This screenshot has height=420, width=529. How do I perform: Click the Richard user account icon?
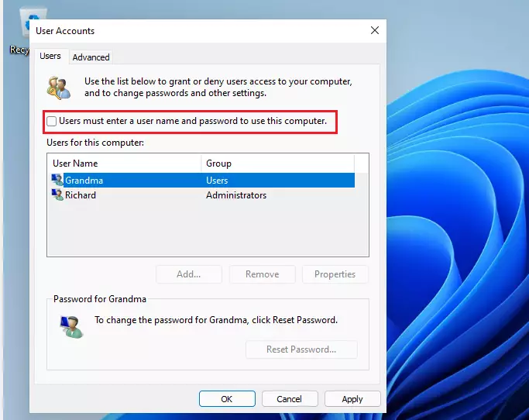coord(57,195)
